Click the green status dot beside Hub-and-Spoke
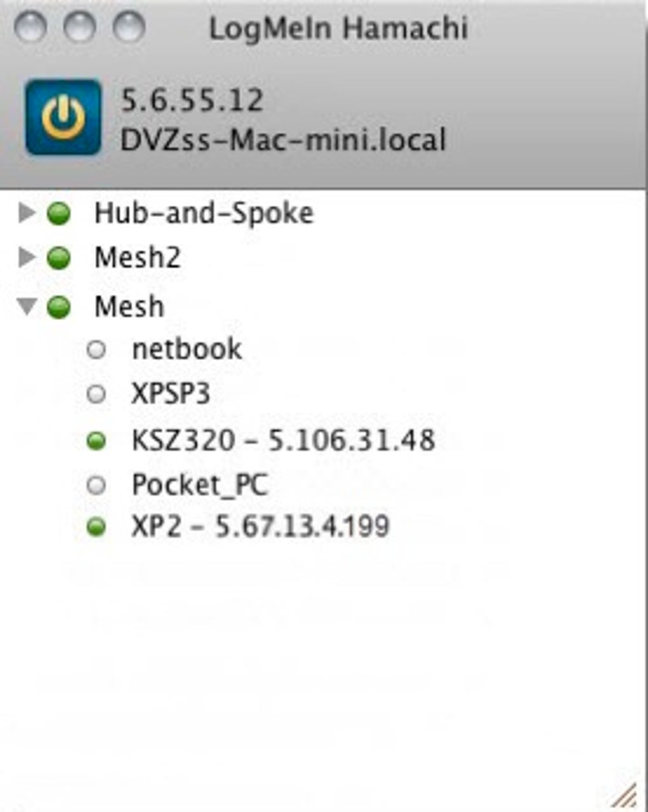Viewport: 648px width, 812px height. (x=59, y=214)
